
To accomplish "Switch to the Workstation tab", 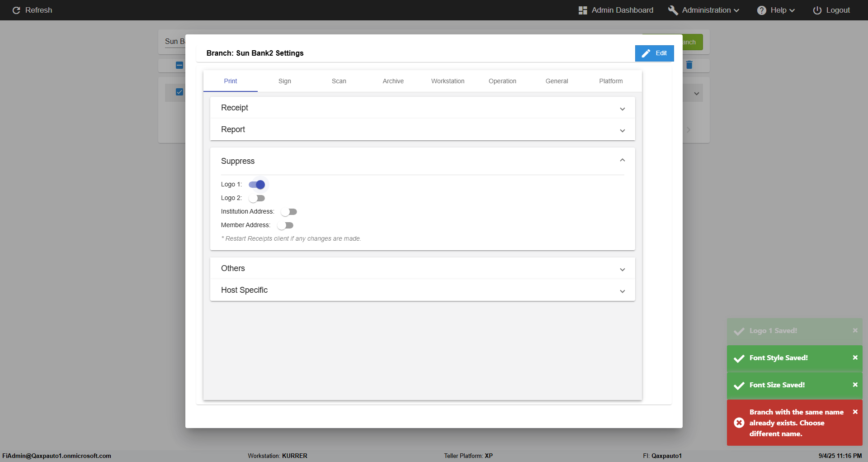I will pos(448,81).
